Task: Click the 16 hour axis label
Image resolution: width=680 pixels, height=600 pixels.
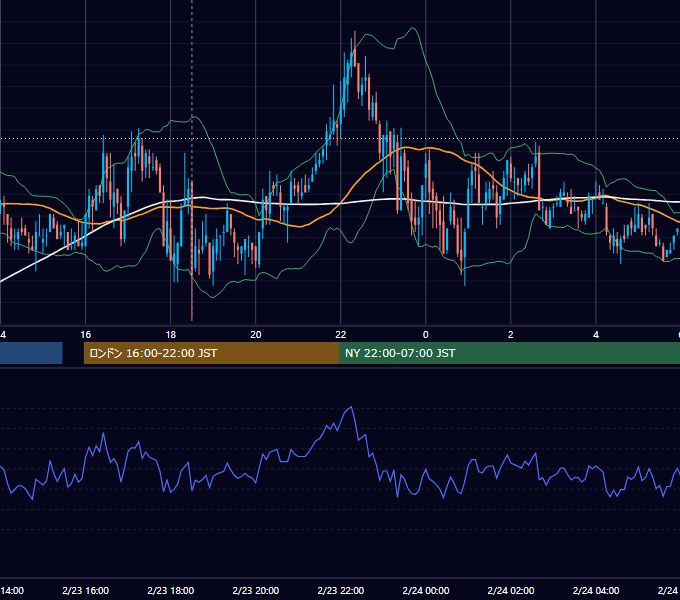Action: point(85,335)
